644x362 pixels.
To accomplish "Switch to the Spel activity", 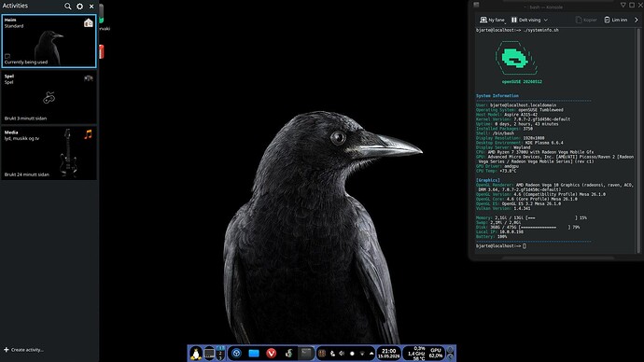I will tap(49, 97).
